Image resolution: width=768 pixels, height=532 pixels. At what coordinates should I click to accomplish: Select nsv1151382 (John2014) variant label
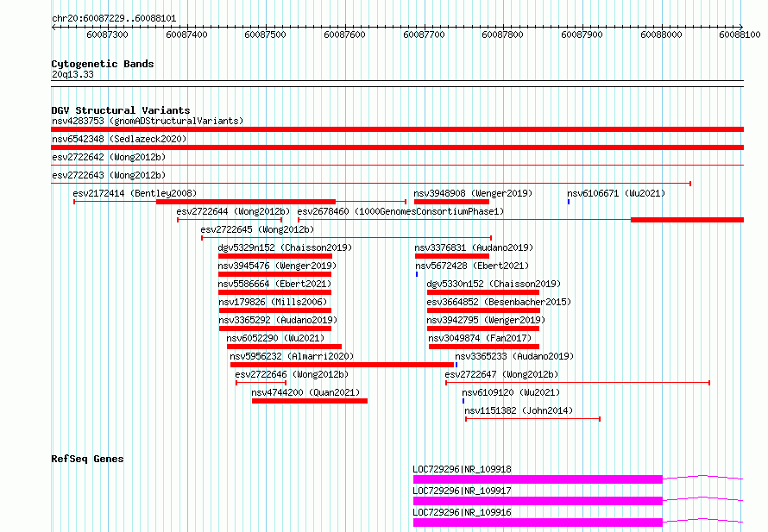tap(519, 410)
